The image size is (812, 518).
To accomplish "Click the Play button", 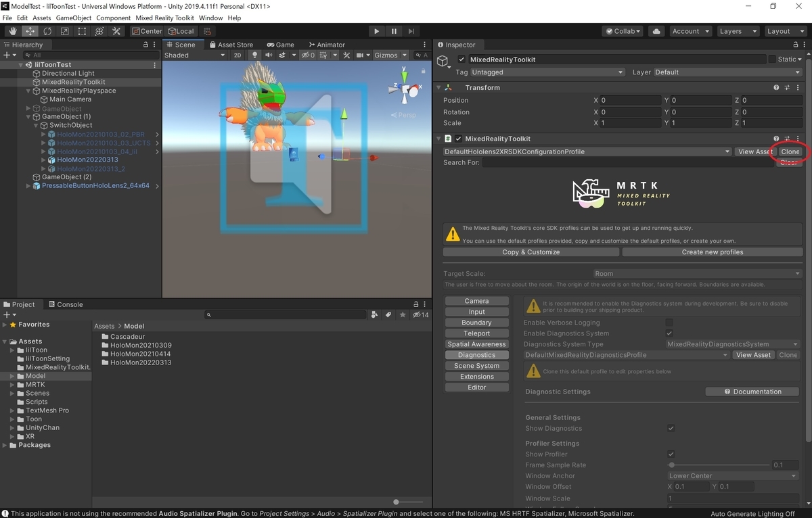I will coord(377,31).
